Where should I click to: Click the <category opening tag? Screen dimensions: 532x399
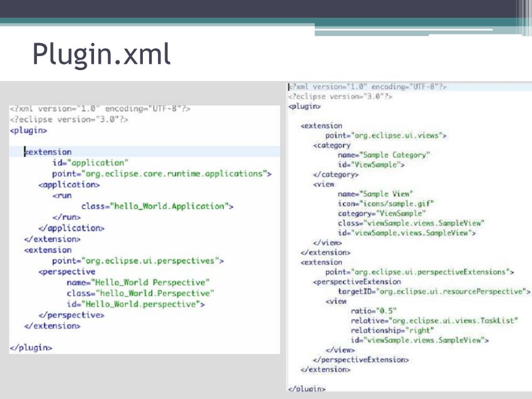331,145
